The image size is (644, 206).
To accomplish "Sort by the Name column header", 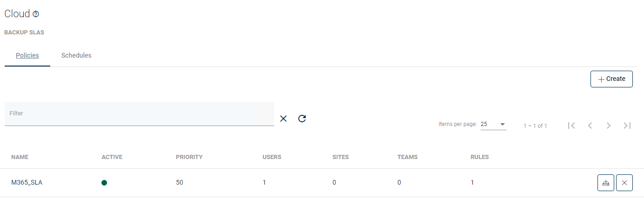I will [20, 157].
